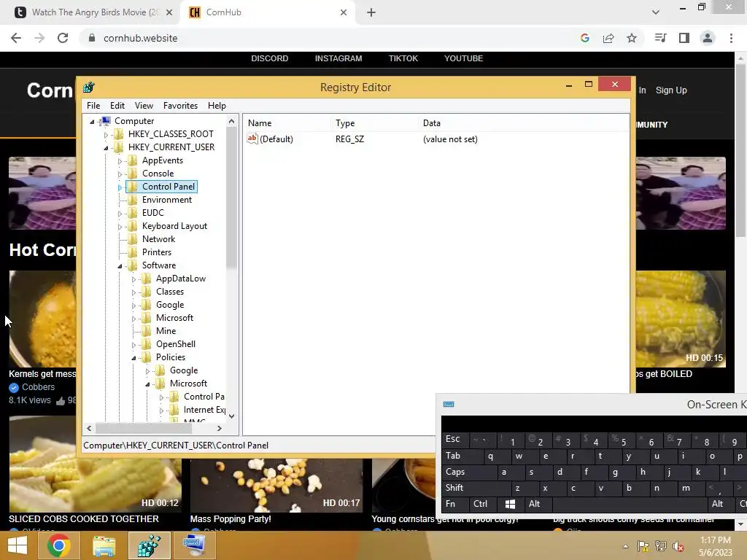The image size is (747, 560).
Task: Select the Network key
Action: 158,239
